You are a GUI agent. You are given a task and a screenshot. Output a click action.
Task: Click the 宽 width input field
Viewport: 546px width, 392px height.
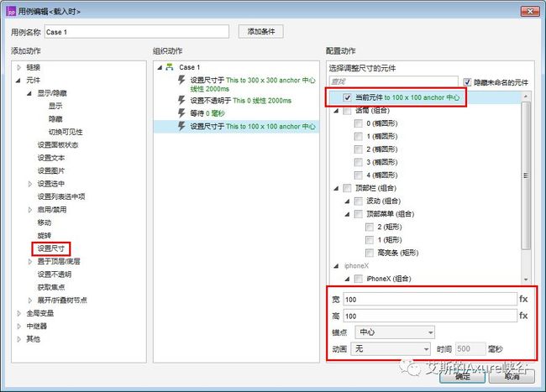[x=430, y=300]
